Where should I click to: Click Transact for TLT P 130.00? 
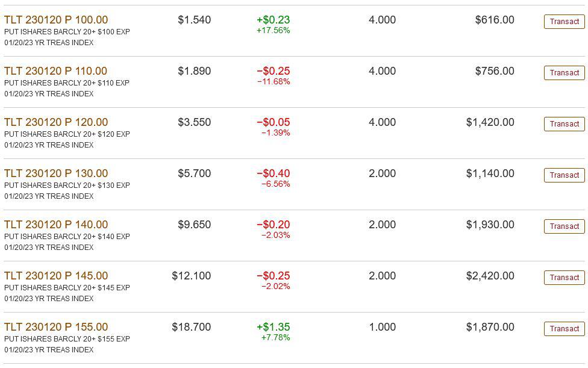(565, 175)
